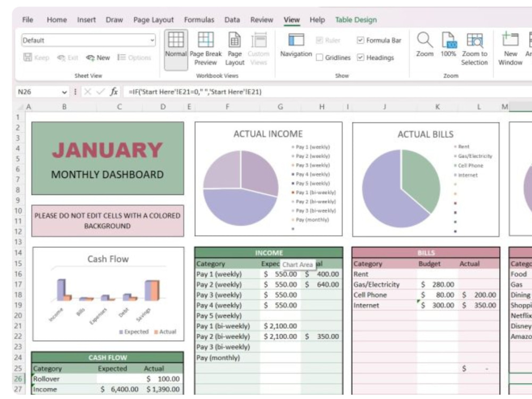Select the Cell Phone $200.00 actual cell
The image size is (532, 399).
479,295
